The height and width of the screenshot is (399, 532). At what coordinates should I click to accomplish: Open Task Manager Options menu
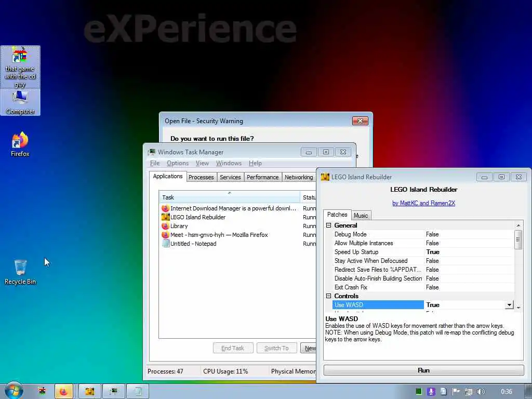178,163
